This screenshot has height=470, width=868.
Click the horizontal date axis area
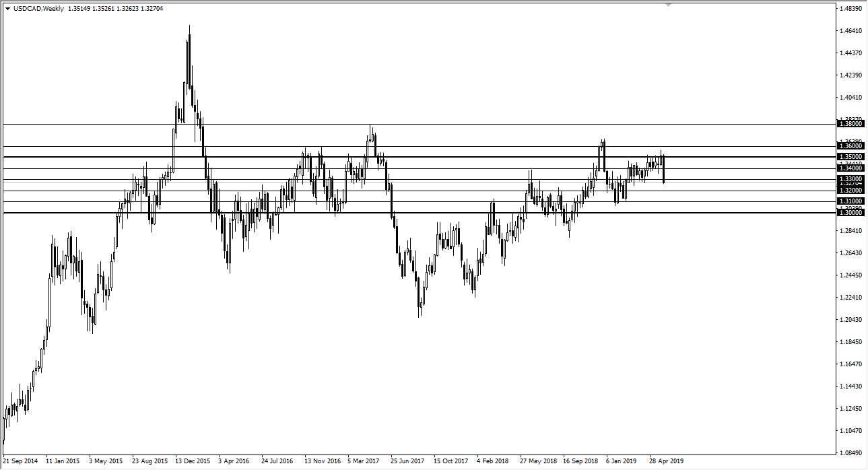click(x=404, y=461)
